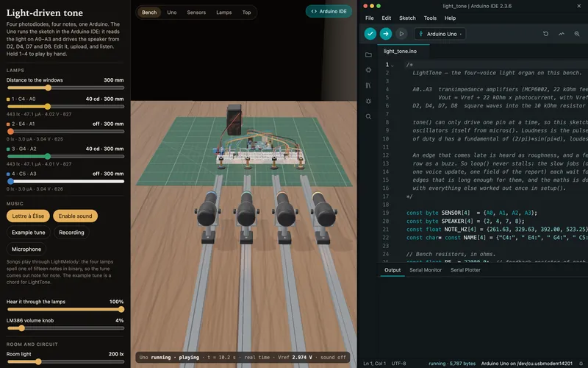Click the breadboard in the 3D scene
The width and height of the screenshot is (588, 368).
(x=261, y=156)
